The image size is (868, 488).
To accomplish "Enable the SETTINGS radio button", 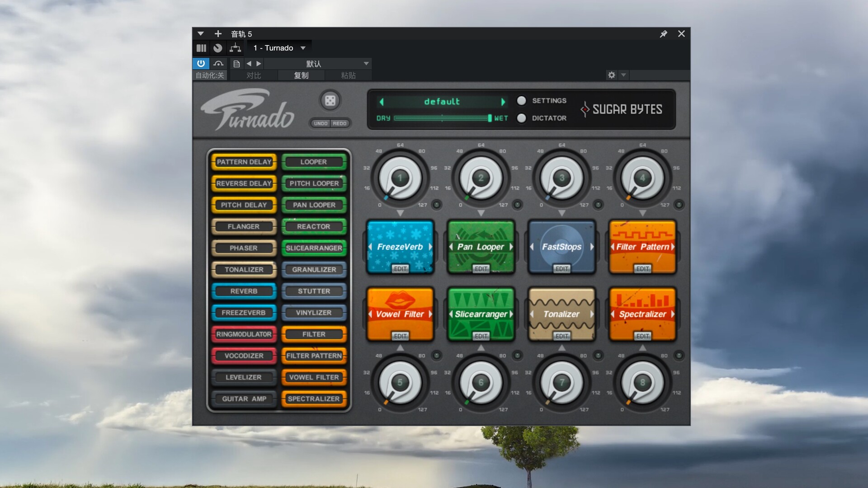I will (x=521, y=100).
